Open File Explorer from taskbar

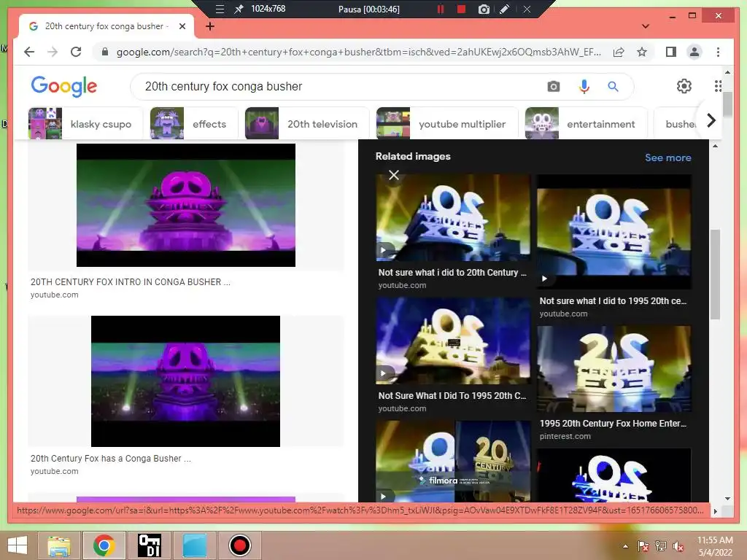58,545
